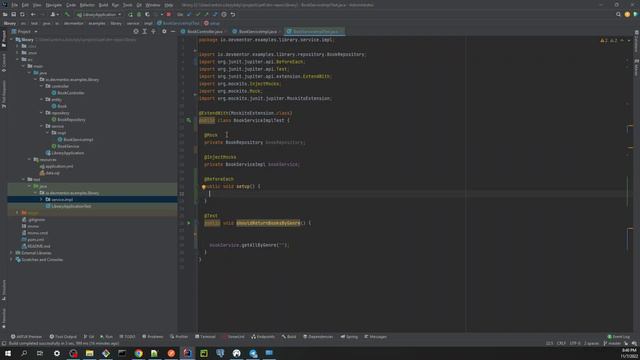
Task: Click the yellow intention lightbulb
Action: click(203, 187)
